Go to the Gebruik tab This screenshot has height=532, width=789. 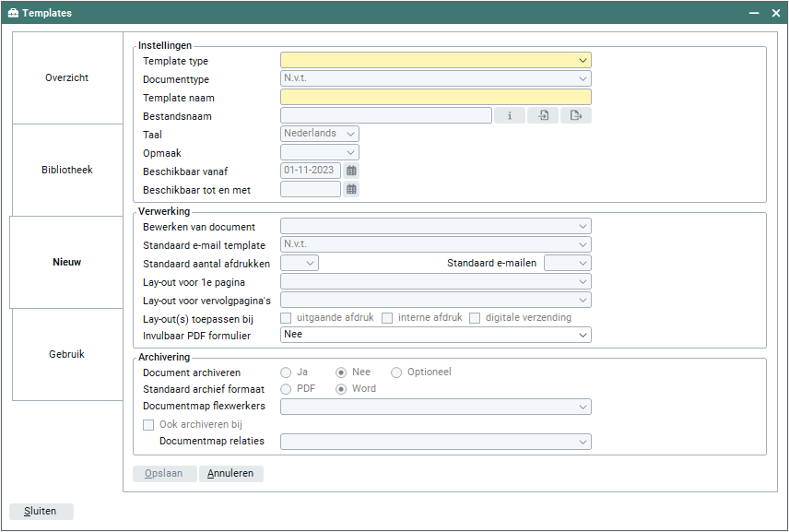pos(67,354)
